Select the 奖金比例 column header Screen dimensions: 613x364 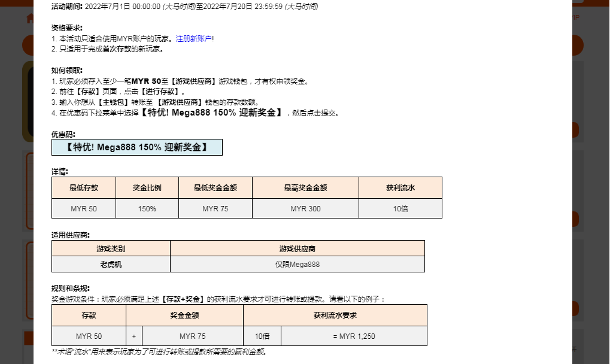(x=147, y=188)
